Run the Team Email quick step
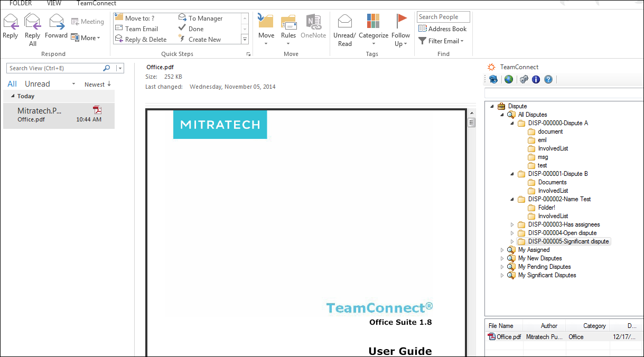Screen dimensions: 644x357 tap(137, 29)
